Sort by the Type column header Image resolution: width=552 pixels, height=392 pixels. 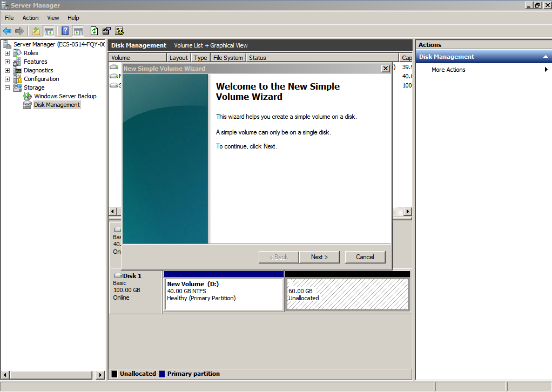[201, 58]
